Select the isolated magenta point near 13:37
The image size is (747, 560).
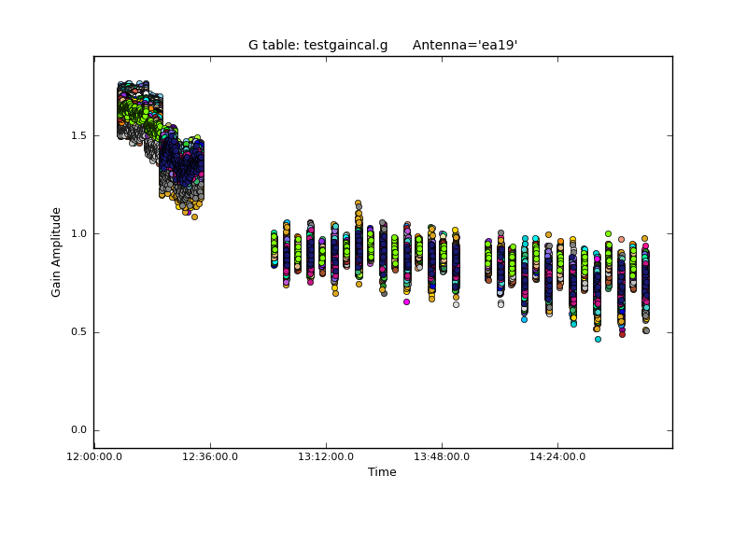tap(406, 301)
